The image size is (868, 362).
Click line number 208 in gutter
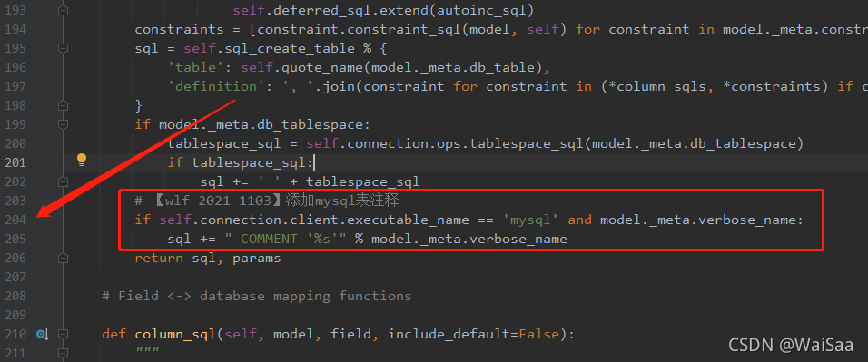point(15,296)
